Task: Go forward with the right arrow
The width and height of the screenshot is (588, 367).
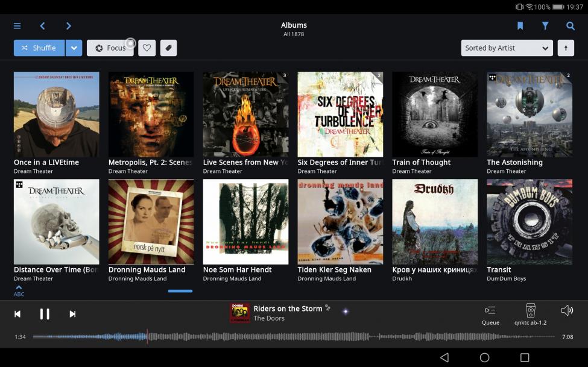Action: click(x=68, y=26)
